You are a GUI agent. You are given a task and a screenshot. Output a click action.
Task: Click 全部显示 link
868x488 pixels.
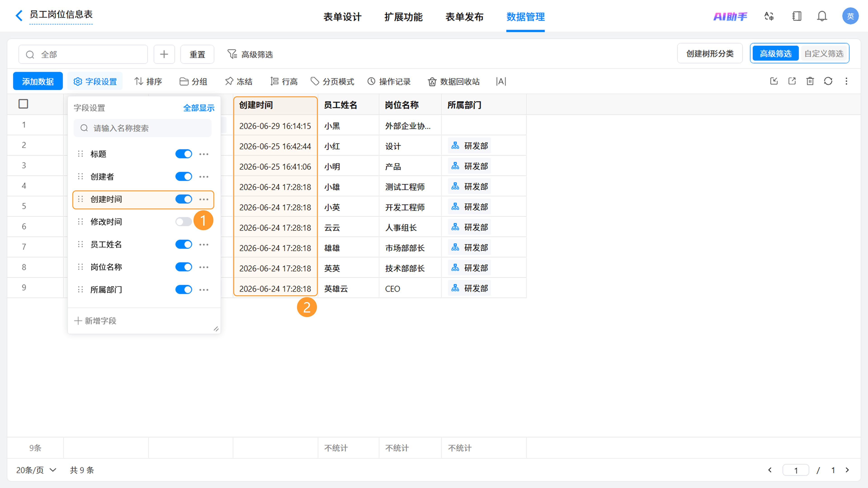[x=199, y=108]
